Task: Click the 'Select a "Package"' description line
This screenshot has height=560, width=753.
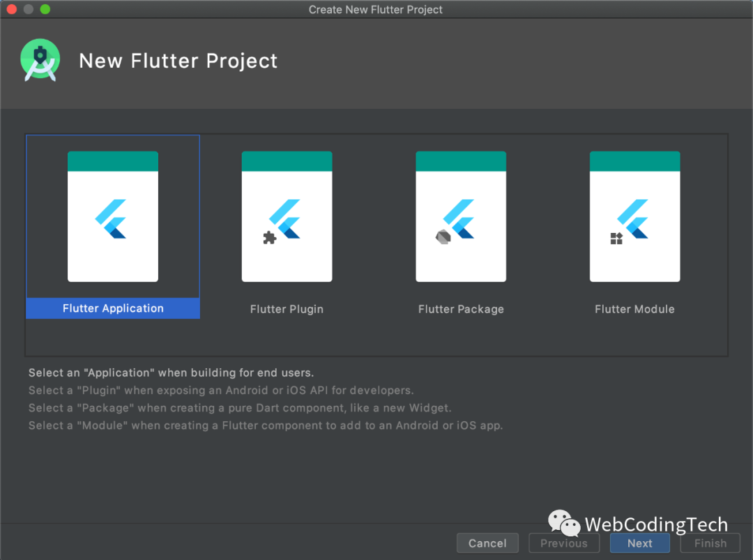Action: click(240, 408)
